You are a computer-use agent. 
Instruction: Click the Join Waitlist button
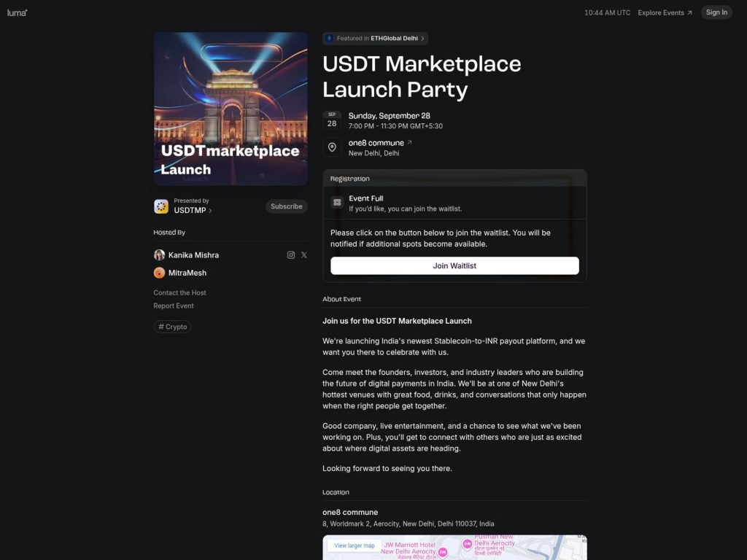tap(454, 265)
